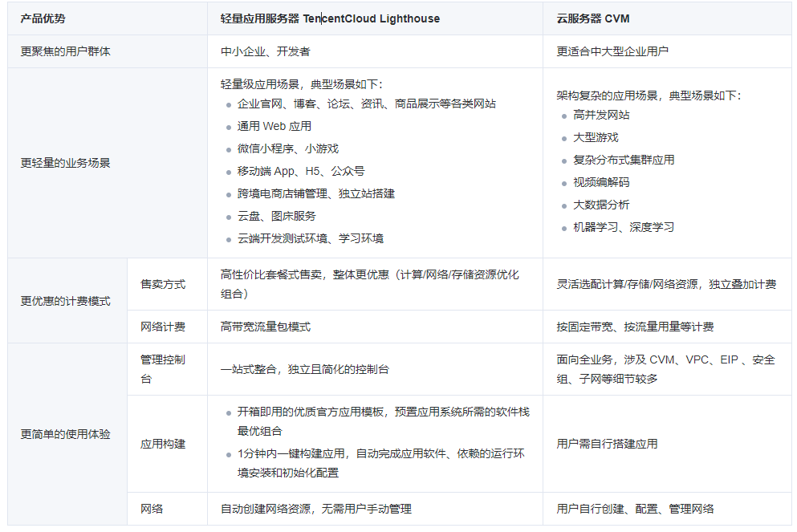Screen dimensions: 797x532
Task: Select the 云盘、图床服务 bullet
Action: [x=277, y=216]
